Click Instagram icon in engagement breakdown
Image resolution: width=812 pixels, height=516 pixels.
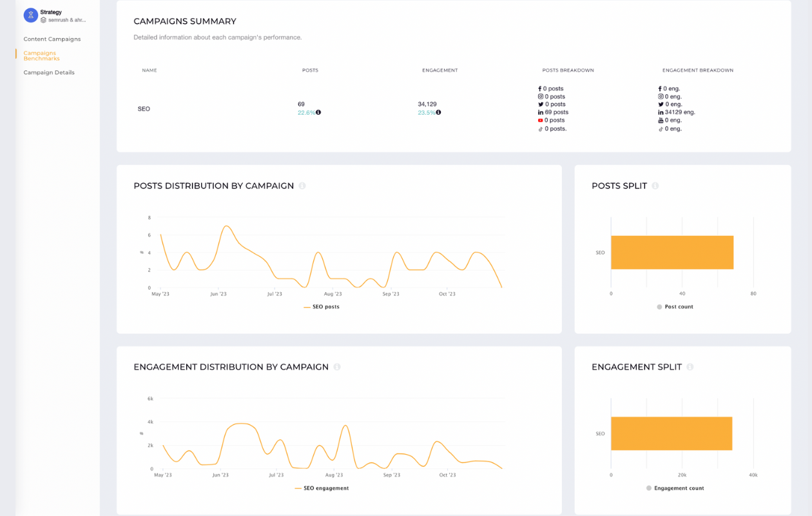tap(661, 97)
